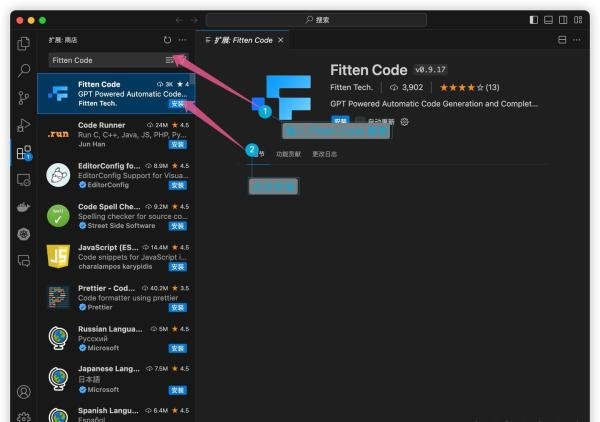Open the Fitten Tech. publisher link on detail page
The height and width of the screenshot is (422, 600).
pos(351,87)
